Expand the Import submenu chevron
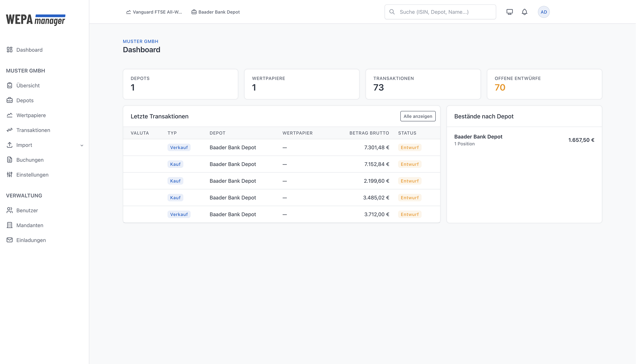 [x=82, y=145]
